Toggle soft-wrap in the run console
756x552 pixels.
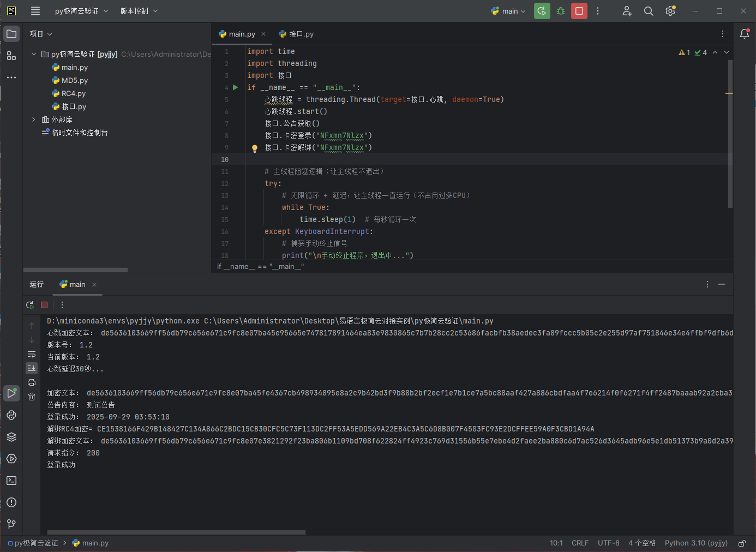[32, 355]
